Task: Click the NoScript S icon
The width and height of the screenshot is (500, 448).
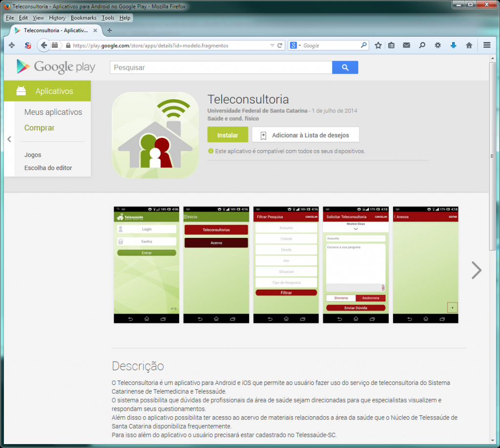Action: click(x=28, y=45)
